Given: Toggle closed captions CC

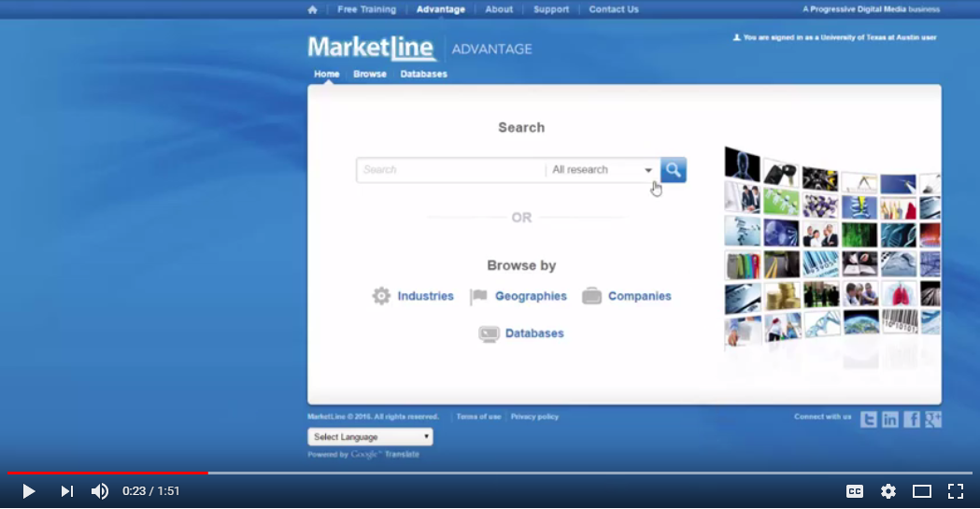Looking at the screenshot, I should 855,491.
